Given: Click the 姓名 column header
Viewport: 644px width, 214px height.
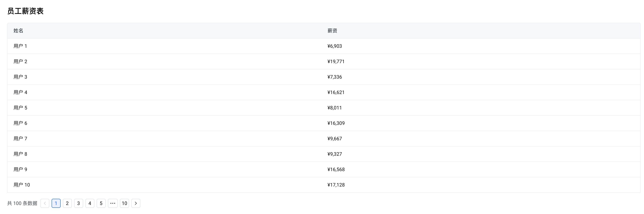Looking at the screenshot, I should pyautogui.click(x=18, y=31).
